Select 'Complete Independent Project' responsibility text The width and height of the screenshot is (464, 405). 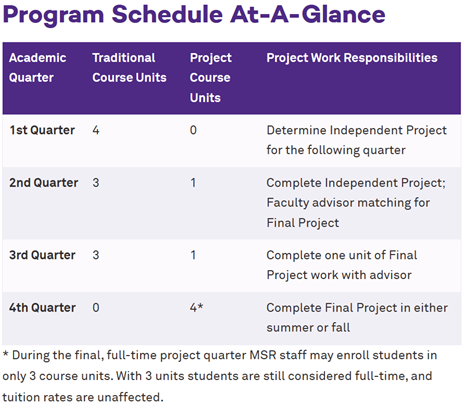tap(355, 183)
